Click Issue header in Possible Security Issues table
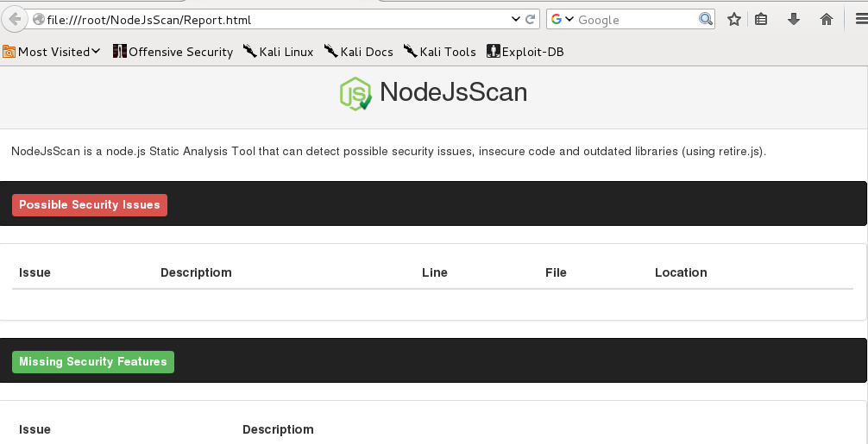Viewport: 868px width, 444px height. [x=35, y=272]
